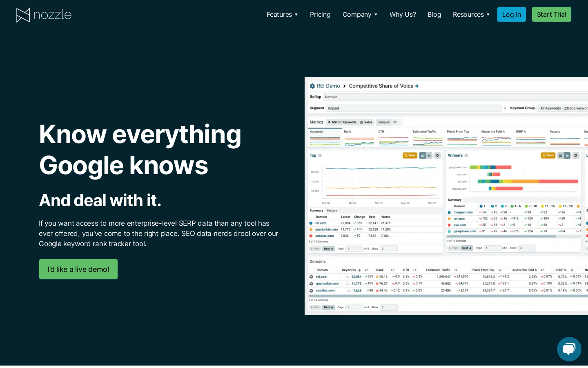Viewport: 588px width, 368px height.
Task: Click 22,084 keywords value for rei.com
Action: tap(356, 277)
